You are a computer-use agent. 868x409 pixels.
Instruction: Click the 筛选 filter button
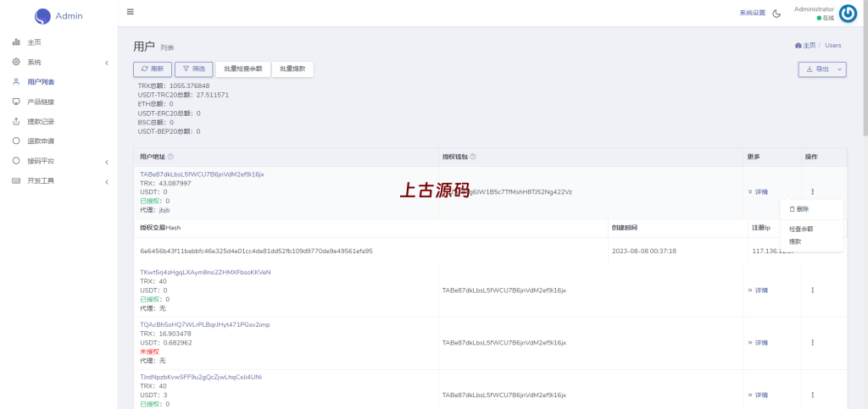point(194,69)
